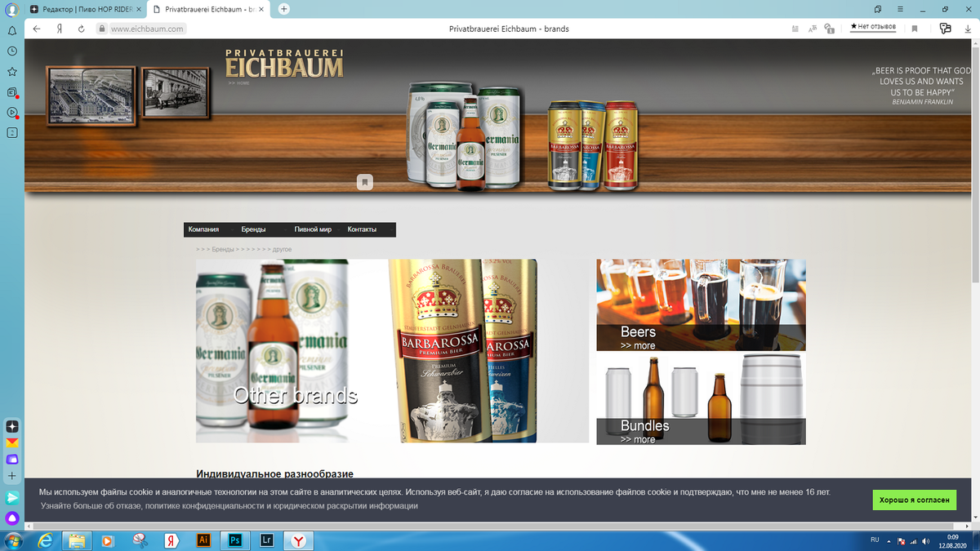Open a new tab with plus button
Image resolution: width=980 pixels, height=551 pixels.
click(283, 8)
